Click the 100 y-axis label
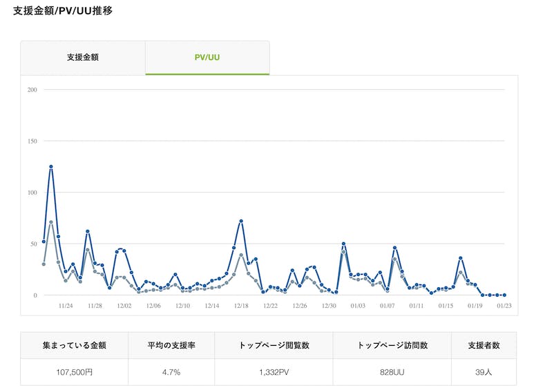The width and height of the screenshot is (545, 392). click(32, 192)
